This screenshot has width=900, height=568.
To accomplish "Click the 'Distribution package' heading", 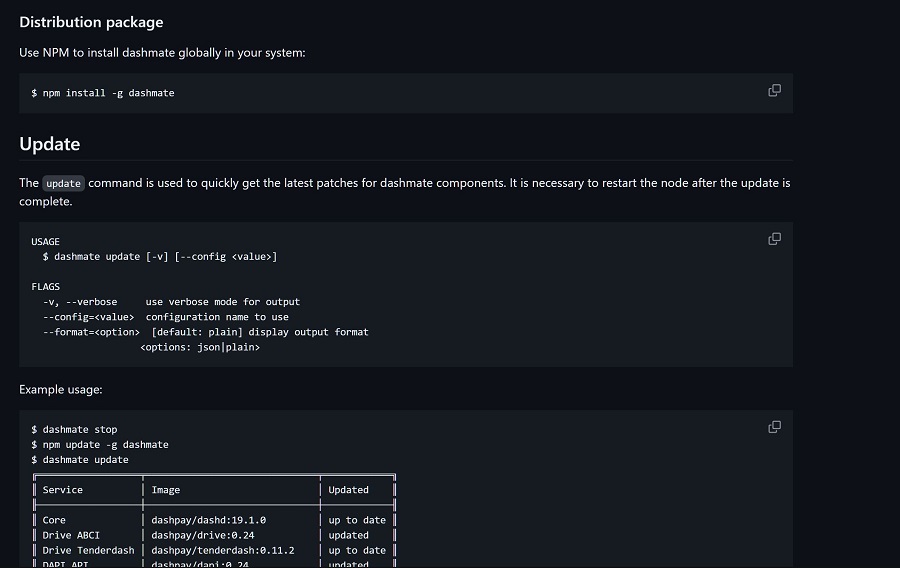I will [91, 22].
